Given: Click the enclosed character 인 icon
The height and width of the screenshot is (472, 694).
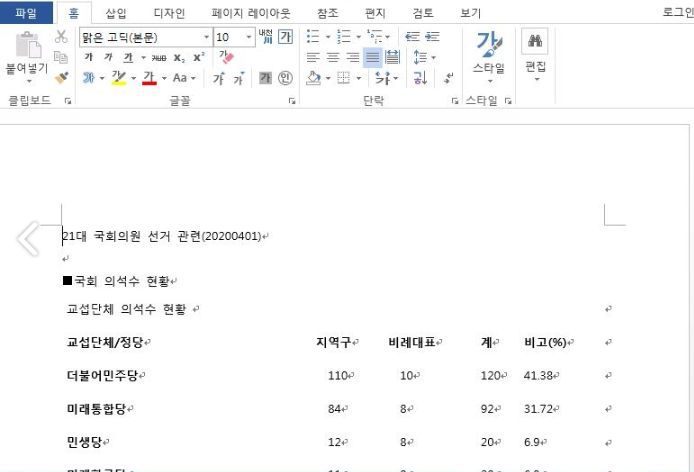Looking at the screenshot, I should [285, 78].
